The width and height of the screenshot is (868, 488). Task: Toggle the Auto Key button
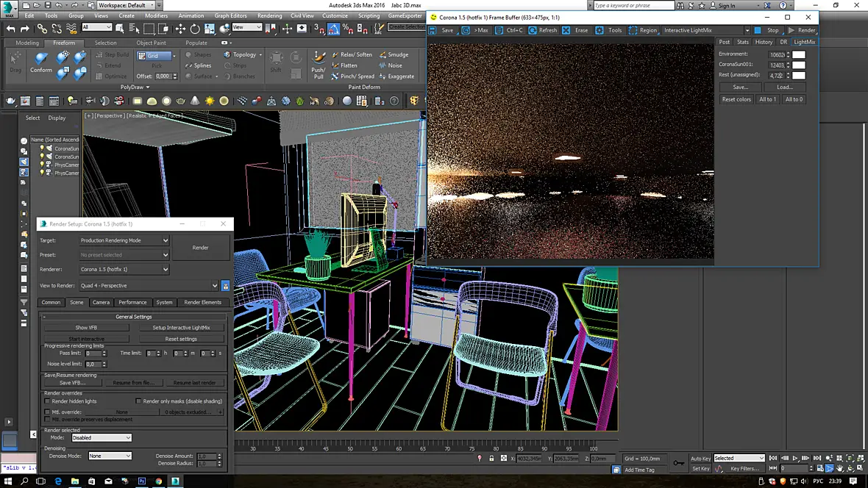[700, 458]
